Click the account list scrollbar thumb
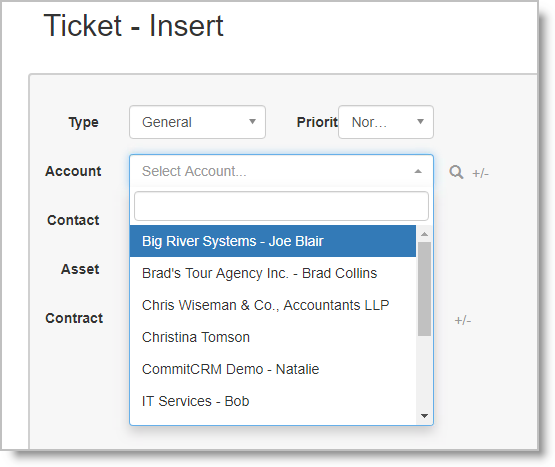This screenshot has height=467, width=555. (424, 289)
